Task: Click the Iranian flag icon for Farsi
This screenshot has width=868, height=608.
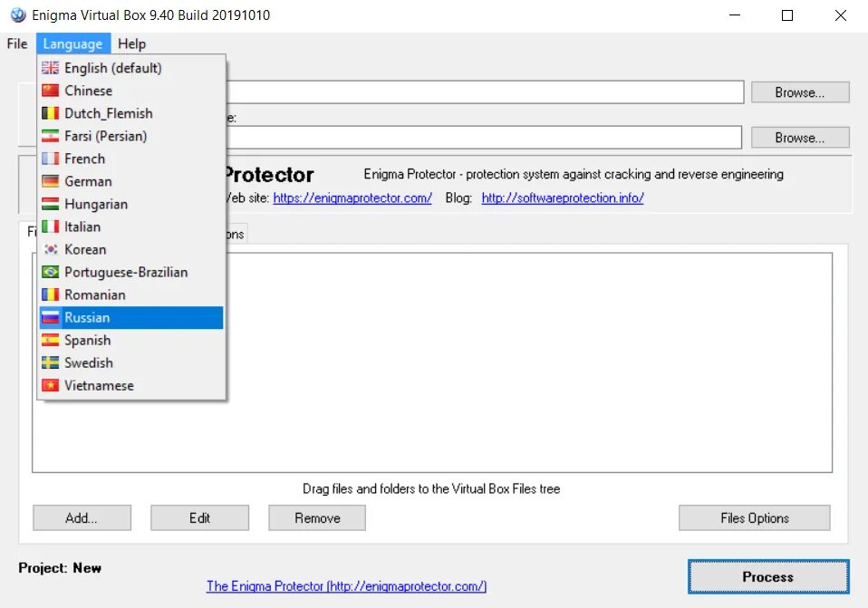Action: click(x=50, y=136)
